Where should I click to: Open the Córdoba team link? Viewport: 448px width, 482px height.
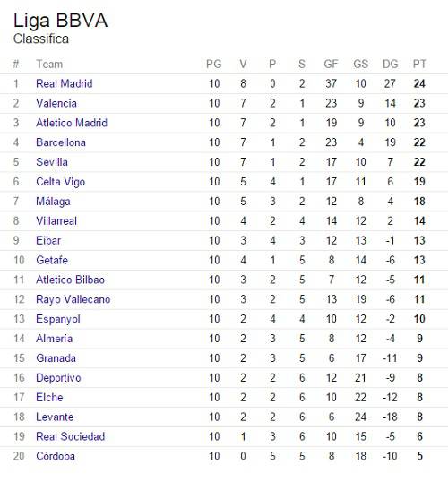pyautogui.click(x=56, y=456)
